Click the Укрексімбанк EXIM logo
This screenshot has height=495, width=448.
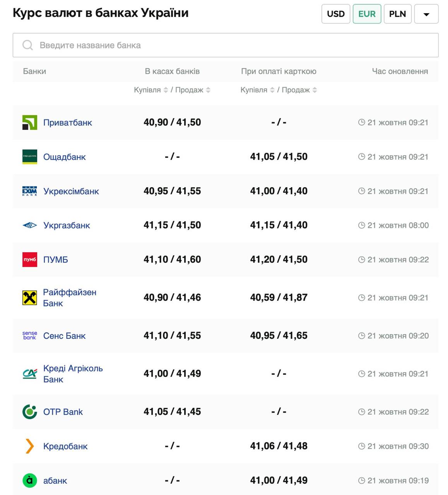click(x=30, y=191)
